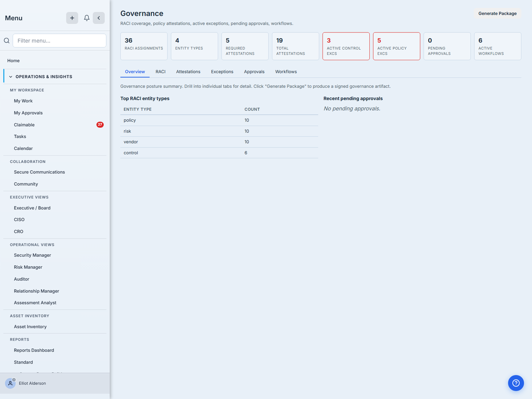Click Active Control Excs card

pyautogui.click(x=346, y=46)
